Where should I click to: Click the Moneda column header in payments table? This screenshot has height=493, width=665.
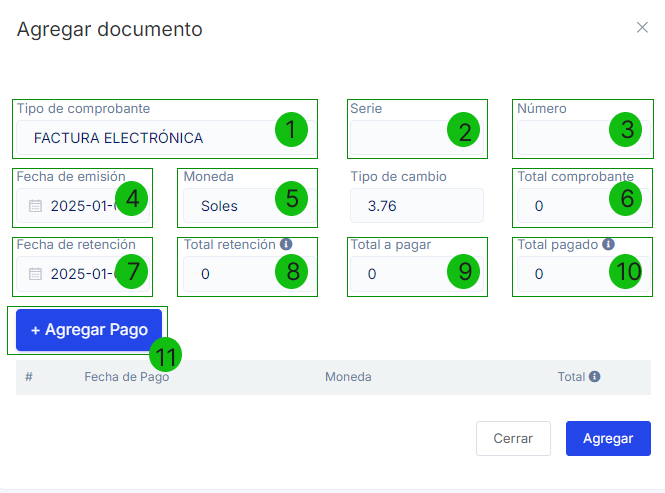[348, 377]
